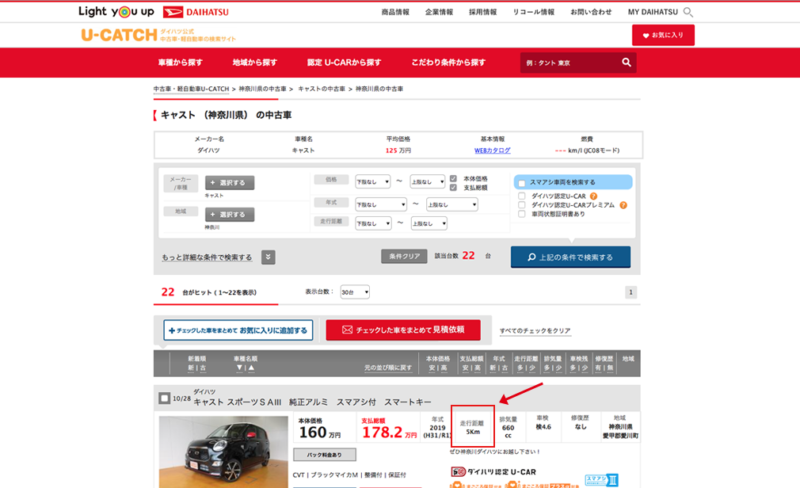Click 元の並び順に戻す link
This screenshot has width=800, height=488.
pyautogui.click(x=388, y=368)
